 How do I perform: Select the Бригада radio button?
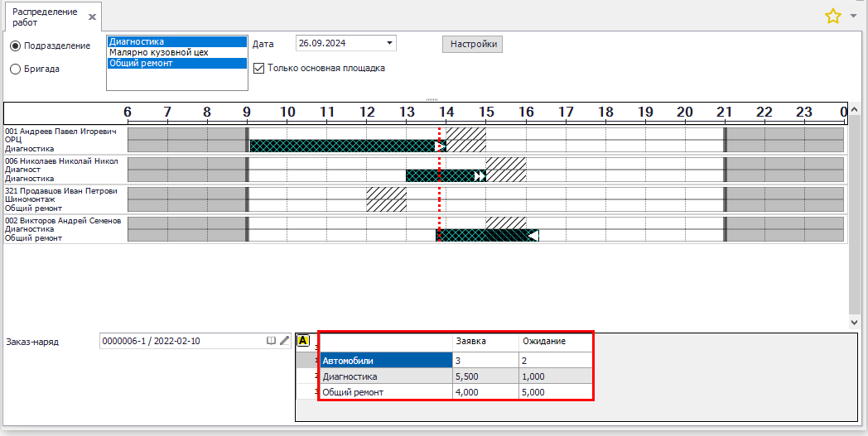click(15, 69)
